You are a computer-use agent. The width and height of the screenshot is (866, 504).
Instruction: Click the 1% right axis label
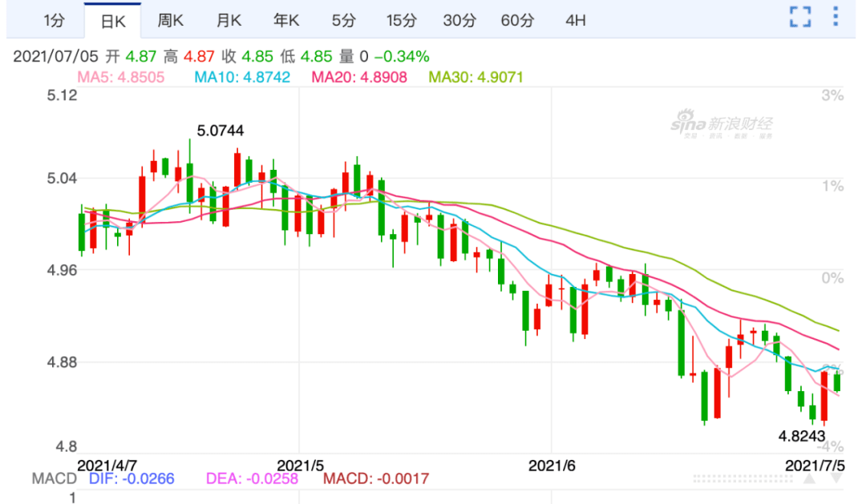[x=832, y=186]
